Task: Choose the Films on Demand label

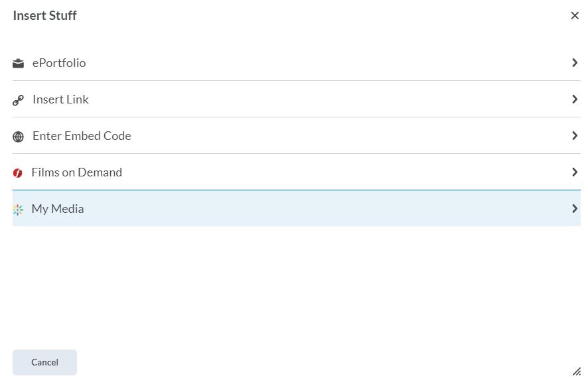Action: click(x=77, y=172)
